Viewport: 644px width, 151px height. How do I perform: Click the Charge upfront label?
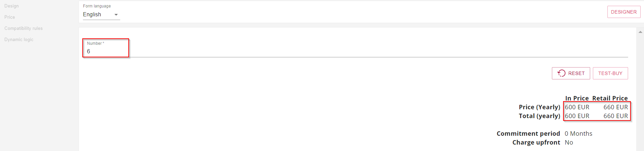tap(536, 143)
